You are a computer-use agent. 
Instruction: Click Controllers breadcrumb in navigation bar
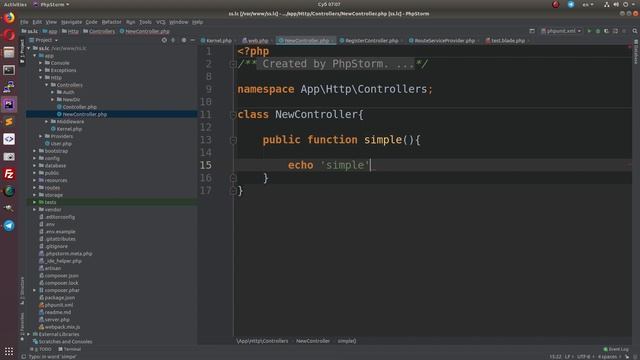(x=99, y=31)
